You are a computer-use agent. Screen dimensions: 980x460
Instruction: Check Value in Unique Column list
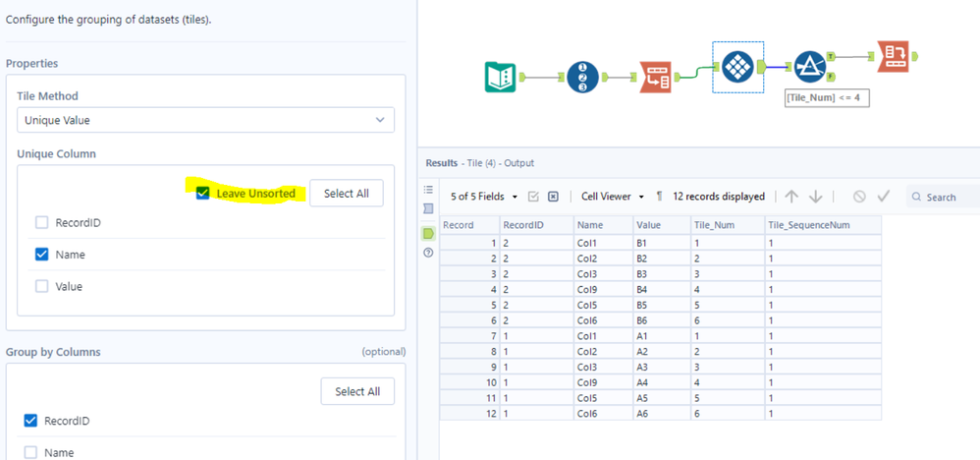click(41, 286)
